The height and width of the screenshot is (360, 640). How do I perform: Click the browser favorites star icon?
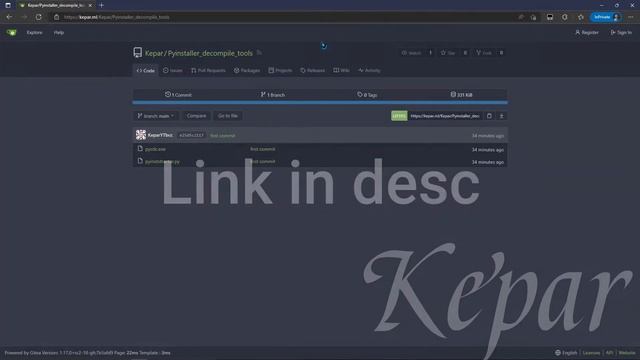[580, 17]
